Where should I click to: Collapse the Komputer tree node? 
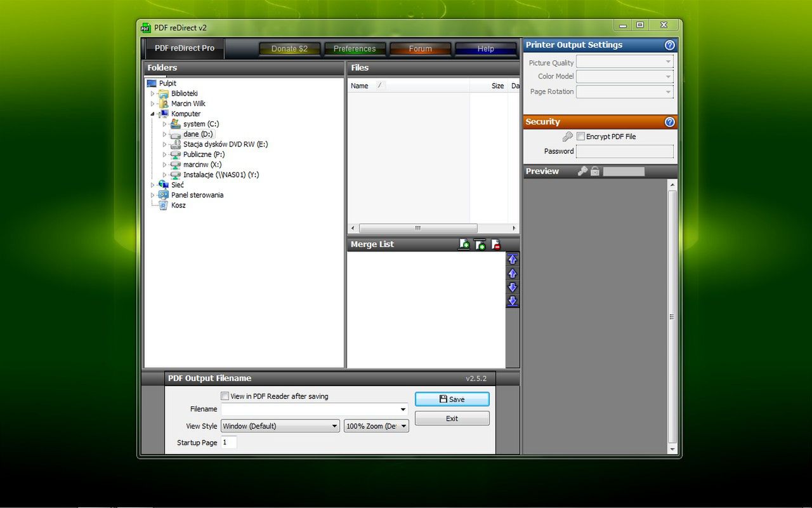point(152,114)
